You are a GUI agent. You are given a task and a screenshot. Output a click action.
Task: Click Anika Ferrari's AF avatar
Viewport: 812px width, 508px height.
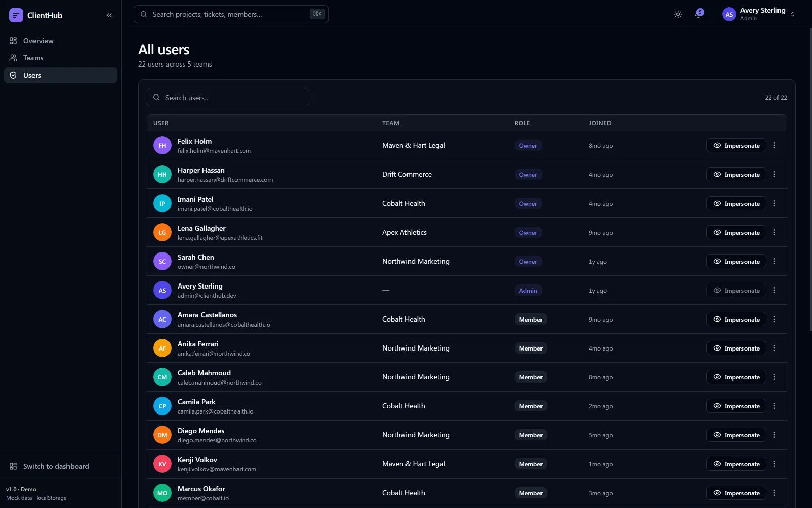162,348
